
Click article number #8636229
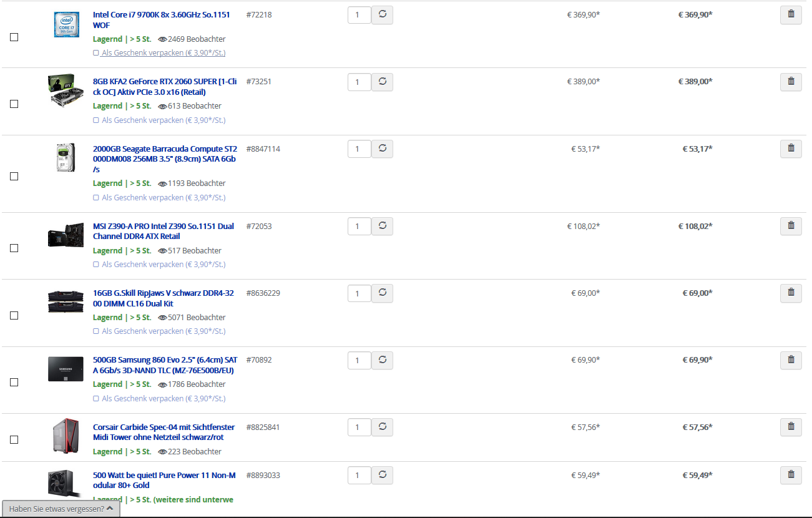click(263, 293)
